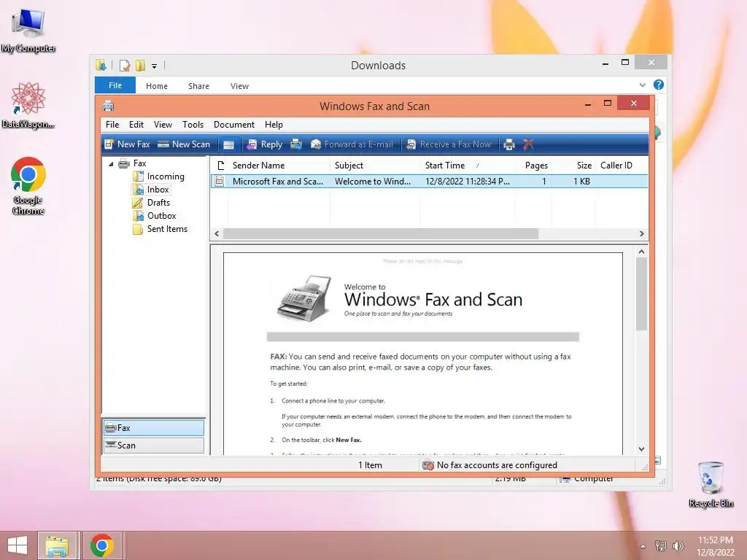Image resolution: width=747 pixels, height=560 pixels.
Task: Click the document icon column header
Action: coord(220,166)
